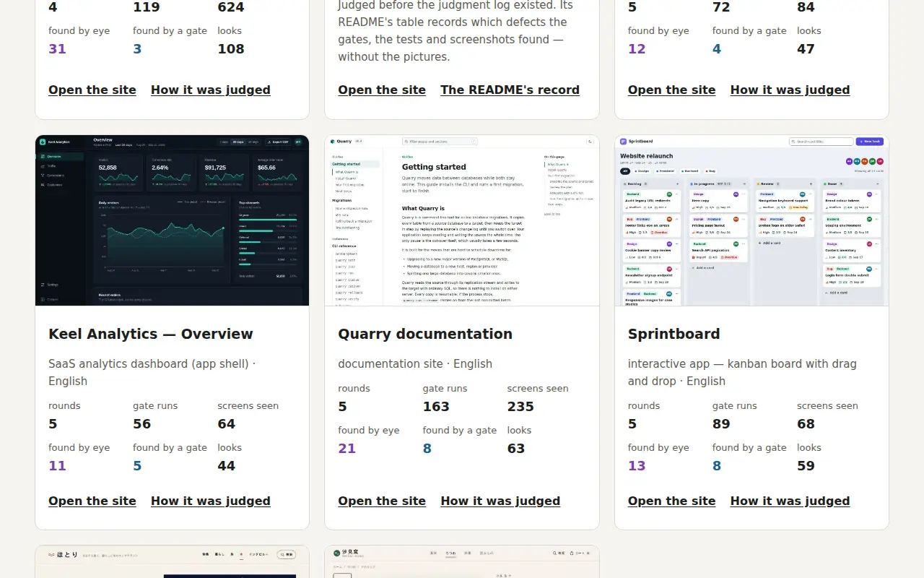Open the partially visible bottom-middle Japanese site thumbnail
924x578 pixels.
click(462, 562)
